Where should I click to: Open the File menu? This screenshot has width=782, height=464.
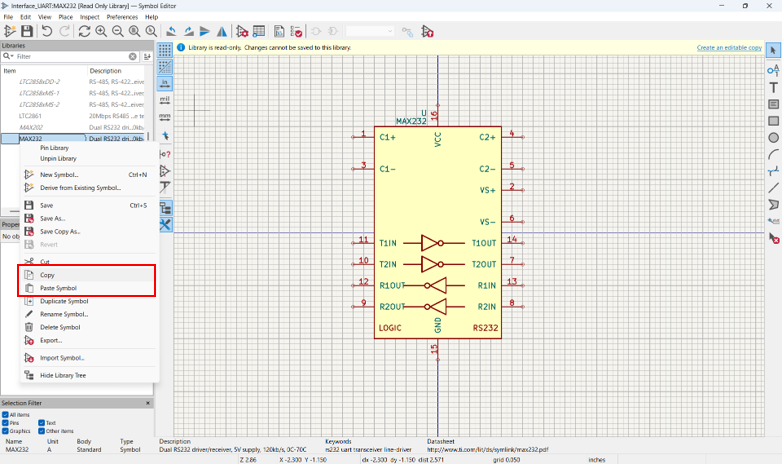tap(8, 17)
